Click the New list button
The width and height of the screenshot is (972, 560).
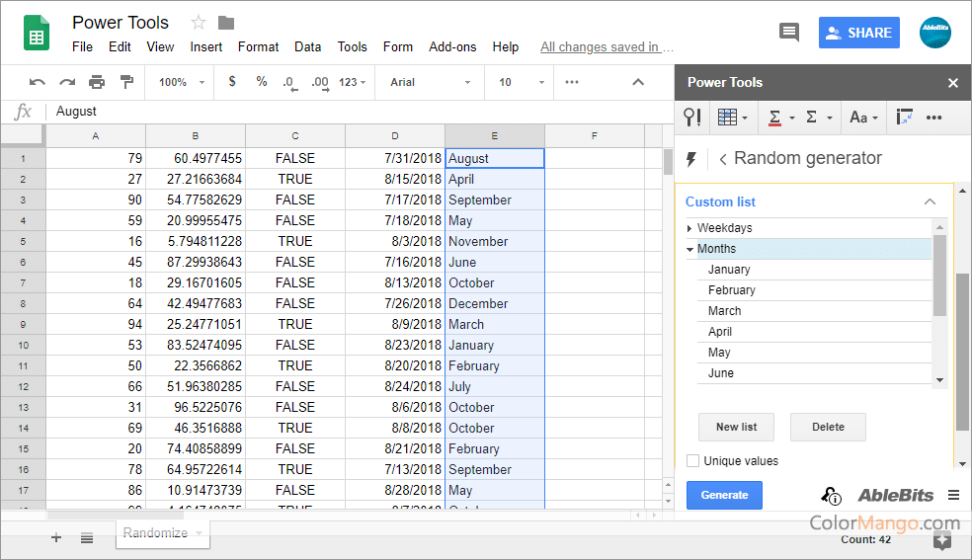pyautogui.click(x=736, y=427)
